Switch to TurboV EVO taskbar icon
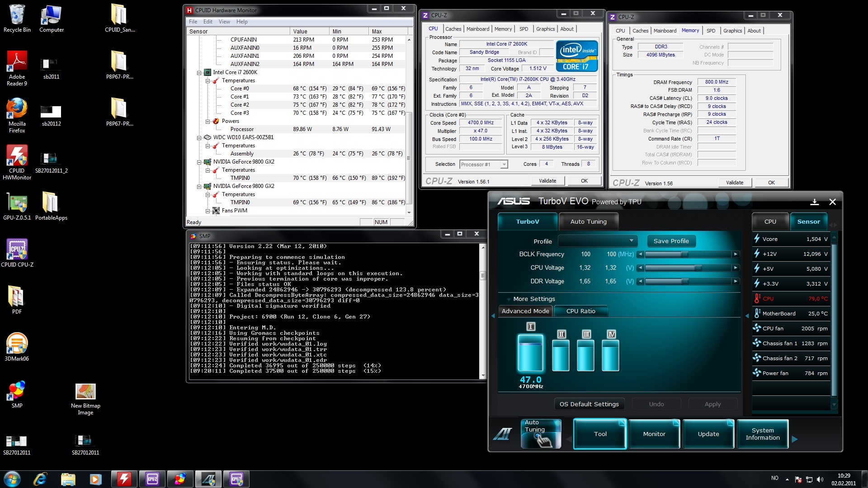 point(208,479)
